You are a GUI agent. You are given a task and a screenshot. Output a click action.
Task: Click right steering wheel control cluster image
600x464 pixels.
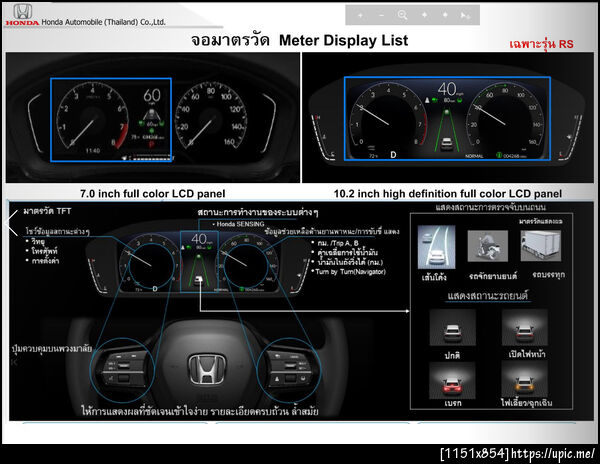(289, 370)
